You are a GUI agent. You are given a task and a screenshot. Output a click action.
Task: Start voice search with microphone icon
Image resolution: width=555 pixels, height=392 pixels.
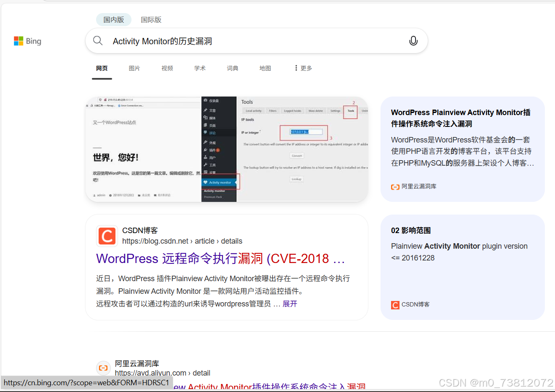pos(413,40)
